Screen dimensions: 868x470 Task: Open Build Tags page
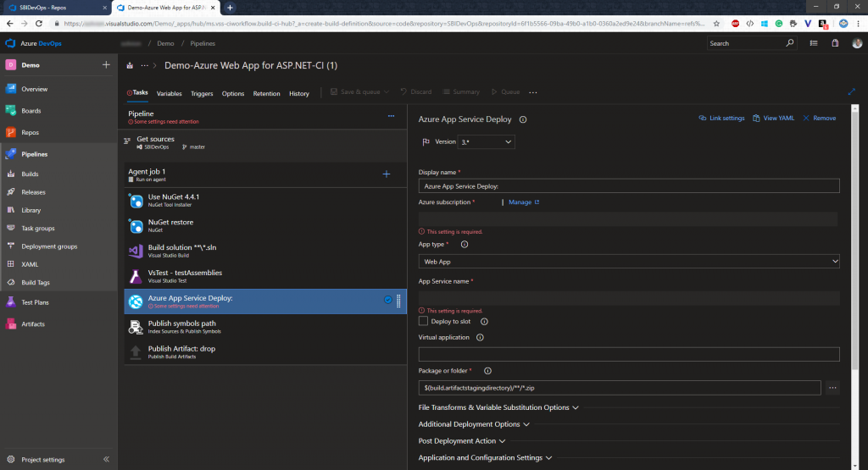[36, 283]
